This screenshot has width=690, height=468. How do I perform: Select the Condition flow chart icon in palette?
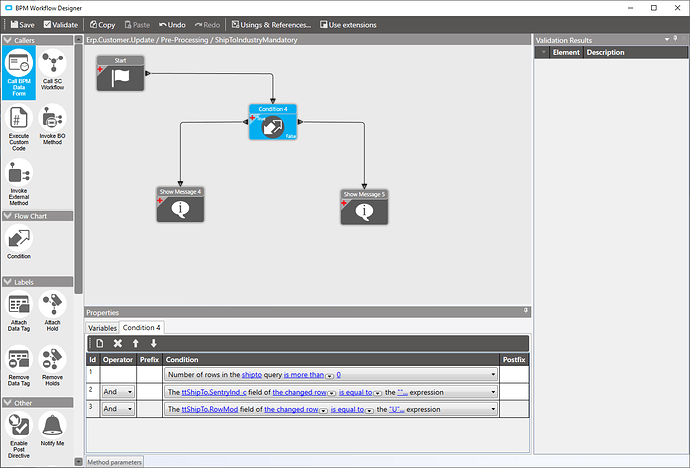[19, 242]
